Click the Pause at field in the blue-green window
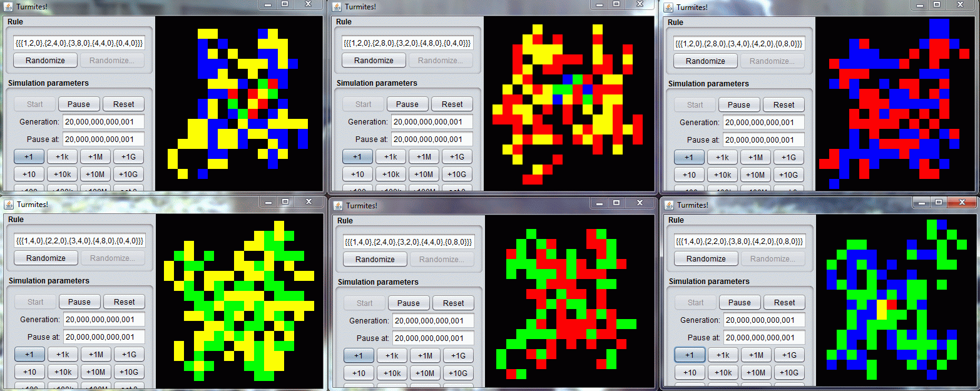The height and width of the screenshot is (391, 980). [764, 338]
